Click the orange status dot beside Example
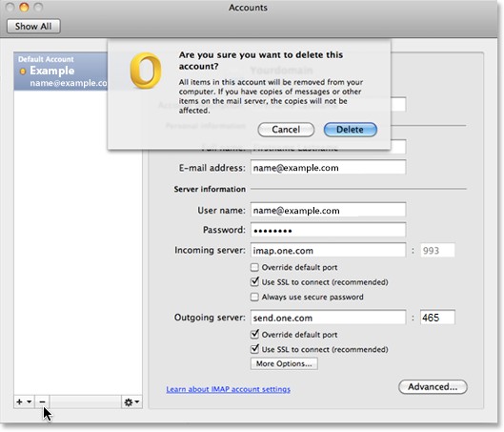 23,72
